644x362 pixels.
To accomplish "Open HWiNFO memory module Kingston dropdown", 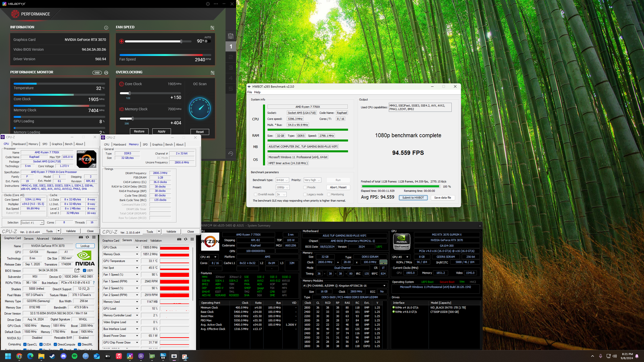I will pos(345,286).
